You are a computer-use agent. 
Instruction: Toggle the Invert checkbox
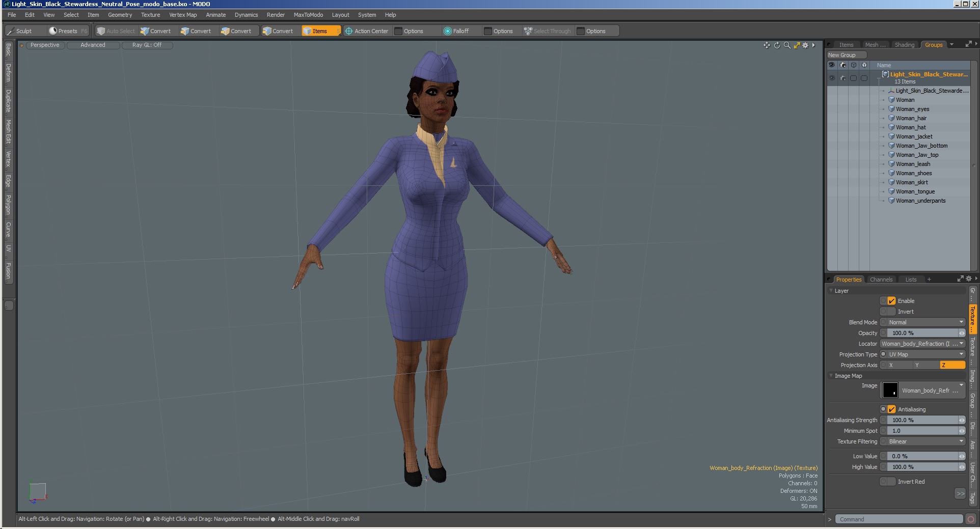(x=891, y=312)
